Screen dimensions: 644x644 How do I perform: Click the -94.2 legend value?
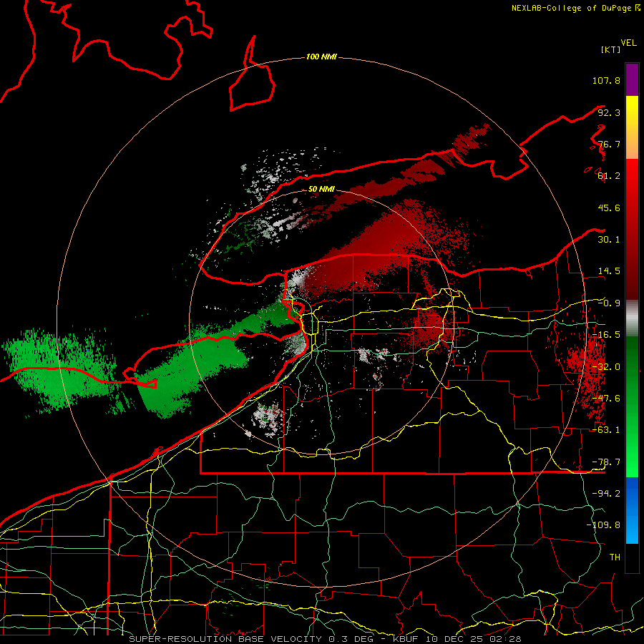(x=606, y=494)
